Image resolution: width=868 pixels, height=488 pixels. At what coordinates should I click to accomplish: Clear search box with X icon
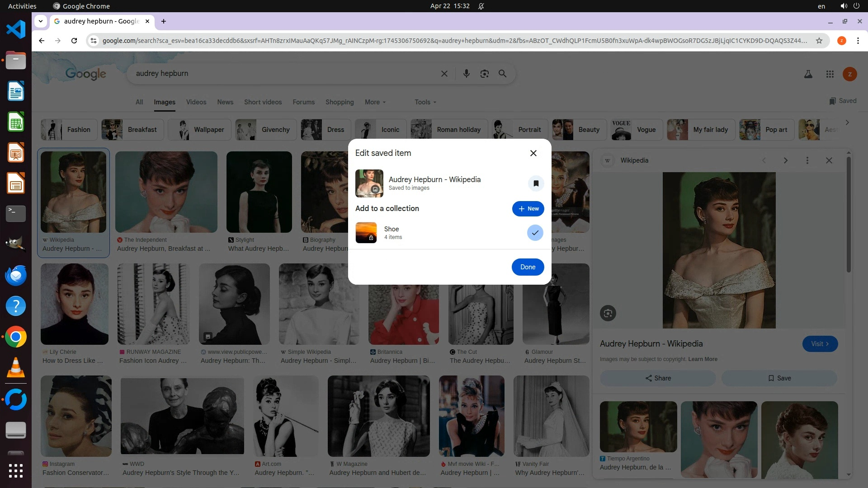444,74
